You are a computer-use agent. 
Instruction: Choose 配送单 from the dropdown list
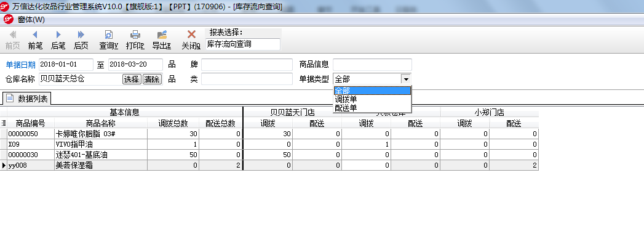point(372,108)
